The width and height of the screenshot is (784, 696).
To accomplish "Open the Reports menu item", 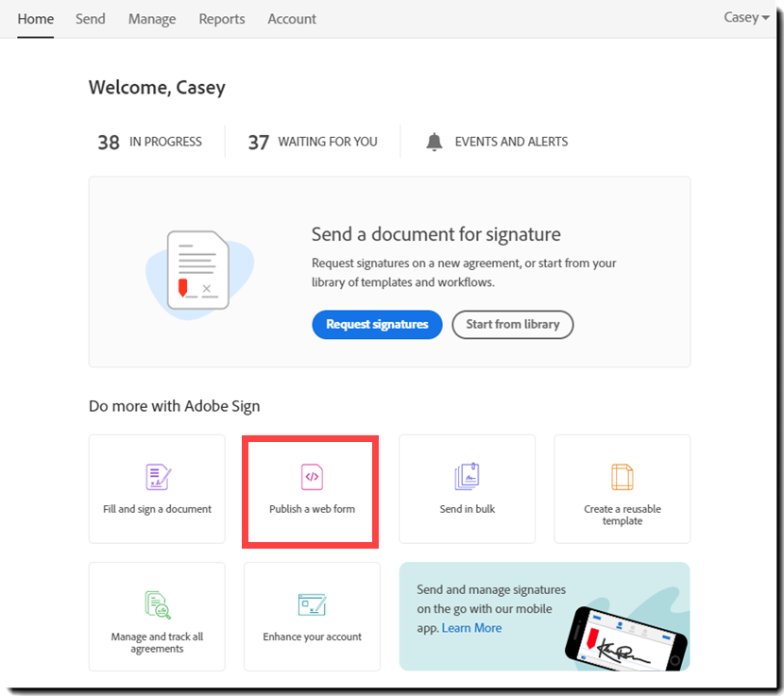I will point(221,19).
